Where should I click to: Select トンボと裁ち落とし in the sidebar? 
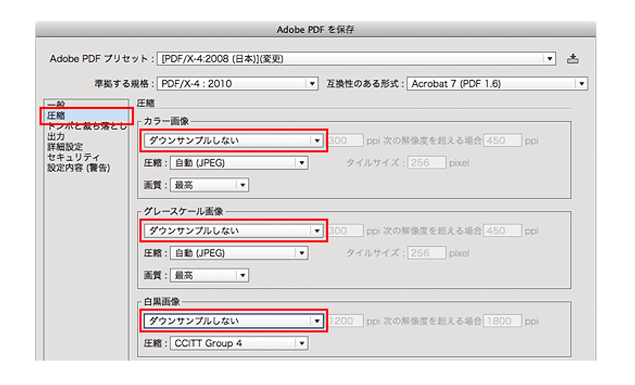coord(87,126)
